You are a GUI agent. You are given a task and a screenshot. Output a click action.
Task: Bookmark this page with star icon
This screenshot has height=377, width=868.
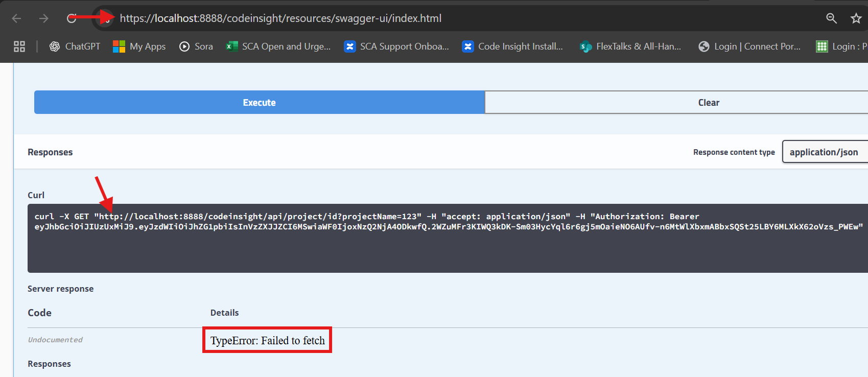point(856,19)
